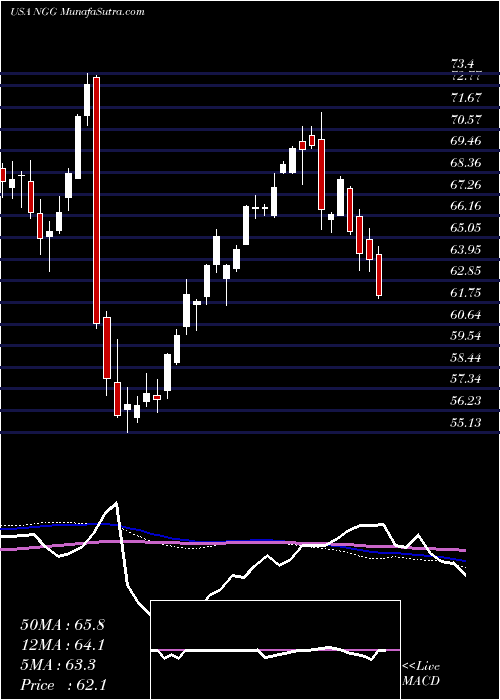Select the 57.34 price label
This screenshot has width=500, height=700.
click(x=467, y=379)
